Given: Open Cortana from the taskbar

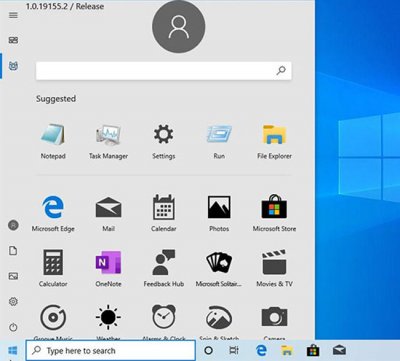Looking at the screenshot, I should 208,350.
